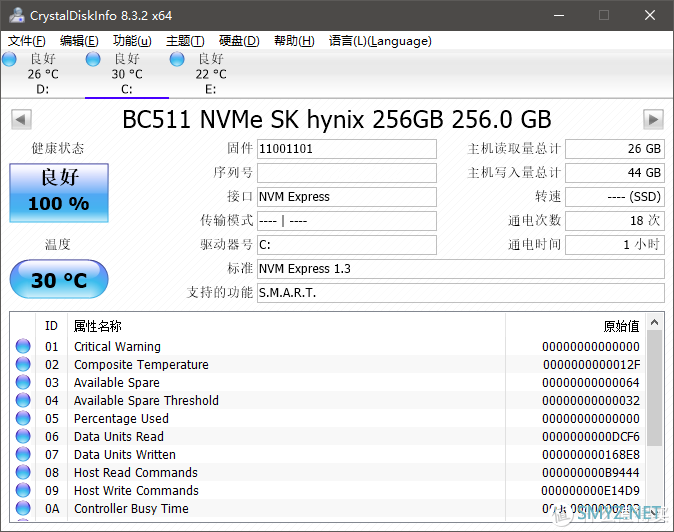Open the 语言(L)(Language) menu
This screenshot has width=674, height=532.
380,41
